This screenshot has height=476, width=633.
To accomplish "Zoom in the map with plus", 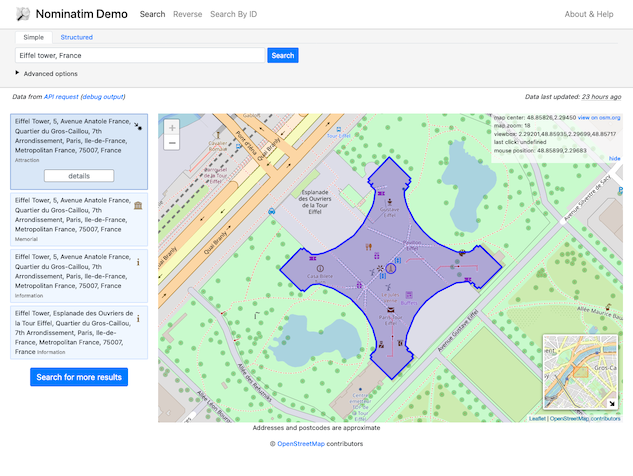I will (172, 128).
